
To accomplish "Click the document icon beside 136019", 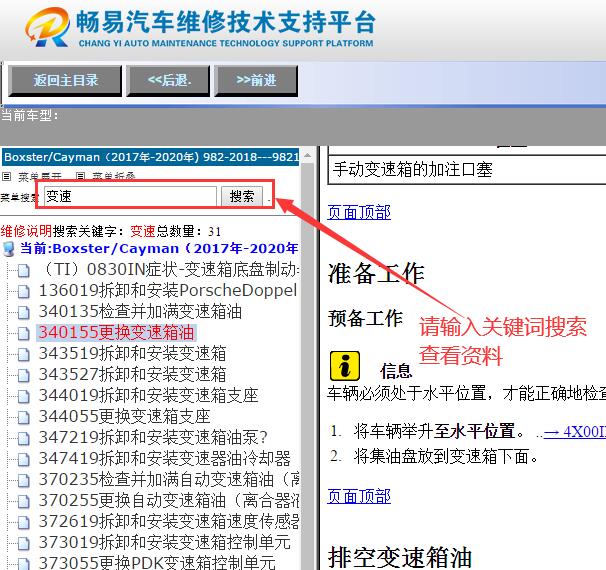I will point(24,291).
